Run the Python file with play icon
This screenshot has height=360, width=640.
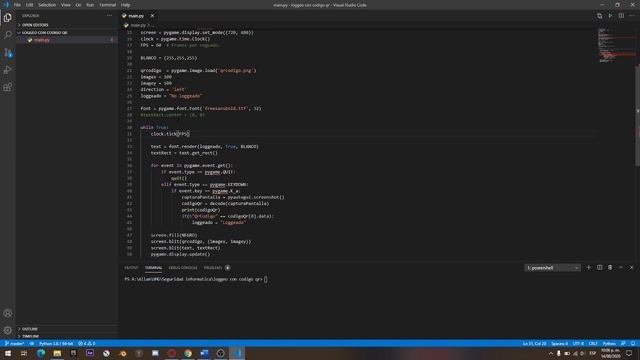coord(610,16)
